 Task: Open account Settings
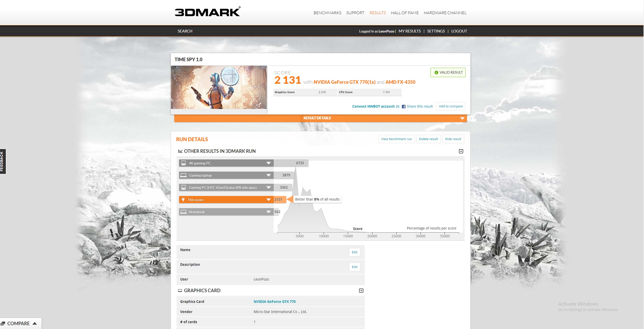pyautogui.click(x=436, y=31)
